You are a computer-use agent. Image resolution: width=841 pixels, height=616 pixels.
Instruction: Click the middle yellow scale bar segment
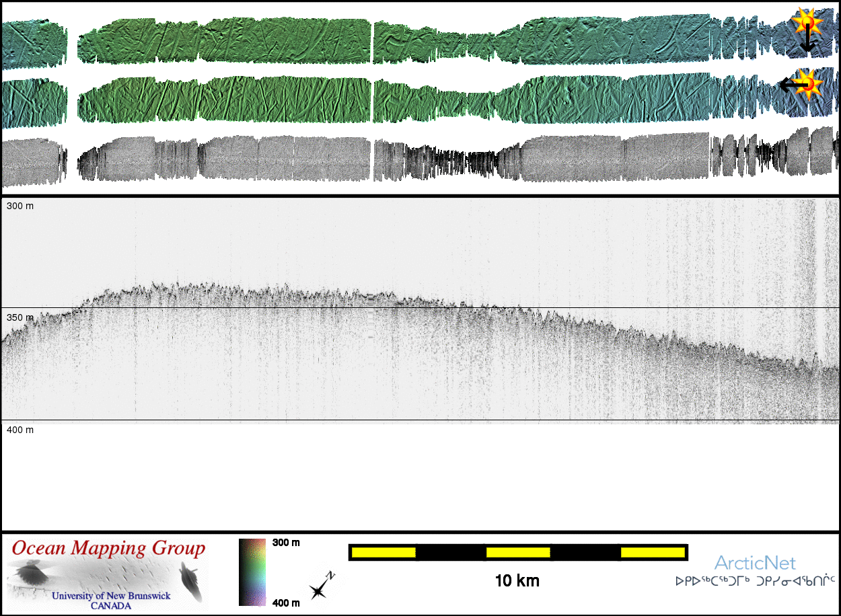518,552
